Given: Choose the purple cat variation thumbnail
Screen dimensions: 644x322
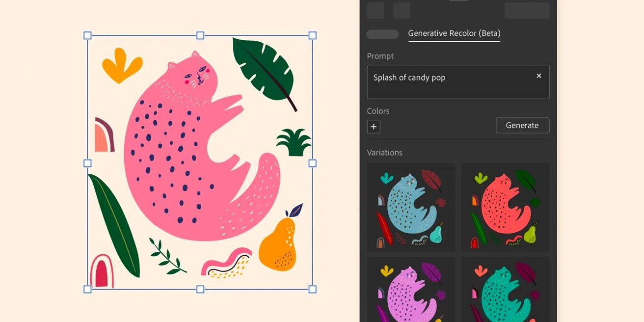Looking at the screenshot, I should pyautogui.click(x=411, y=290).
